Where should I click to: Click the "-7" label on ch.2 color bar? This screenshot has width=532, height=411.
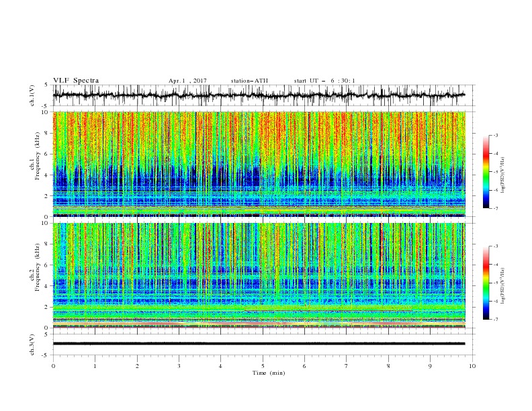coord(495,320)
